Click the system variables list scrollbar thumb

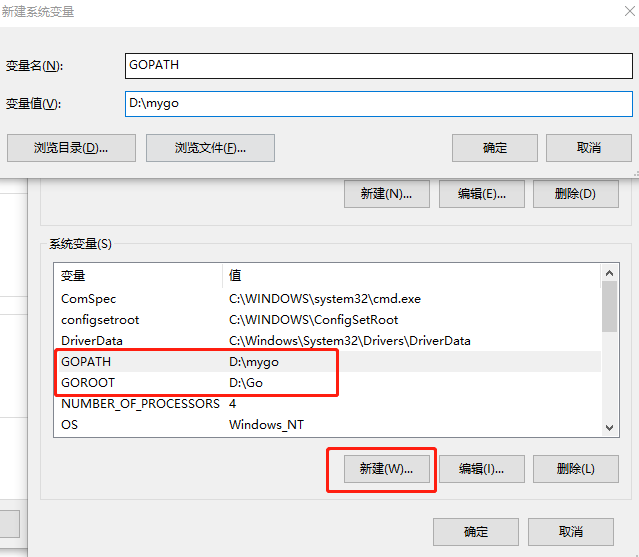[x=610, y=306]
